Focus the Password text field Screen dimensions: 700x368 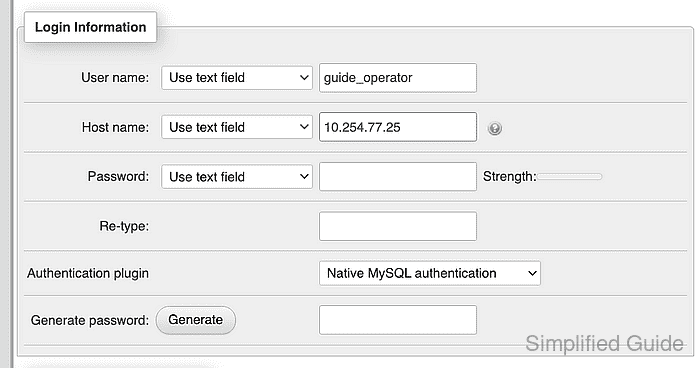398,177
